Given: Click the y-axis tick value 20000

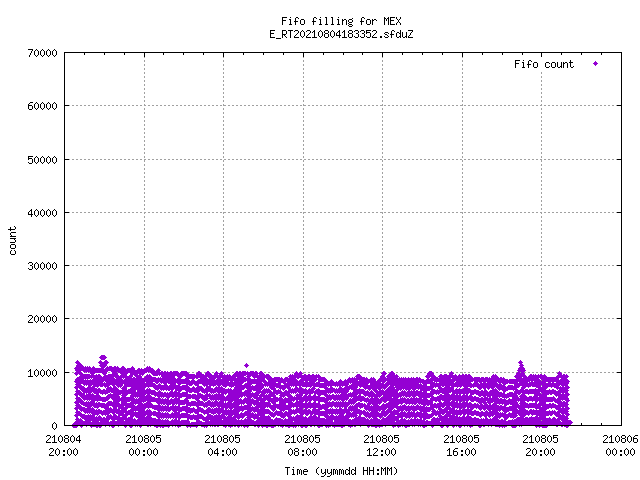Looking at the screenshot, I should [42, 319].
